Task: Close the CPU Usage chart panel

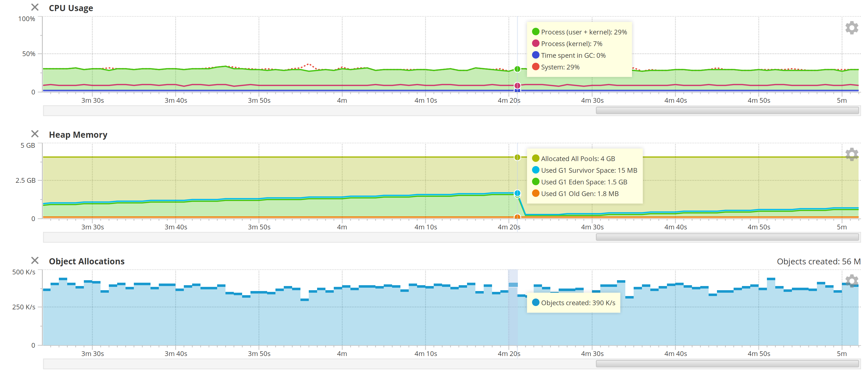Action: (x=35, y=7)
